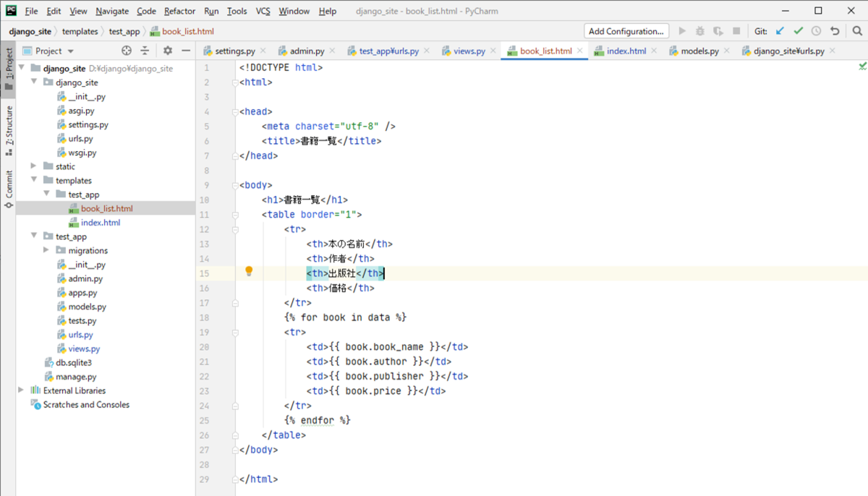Open the Tools menu

point(237,11)
